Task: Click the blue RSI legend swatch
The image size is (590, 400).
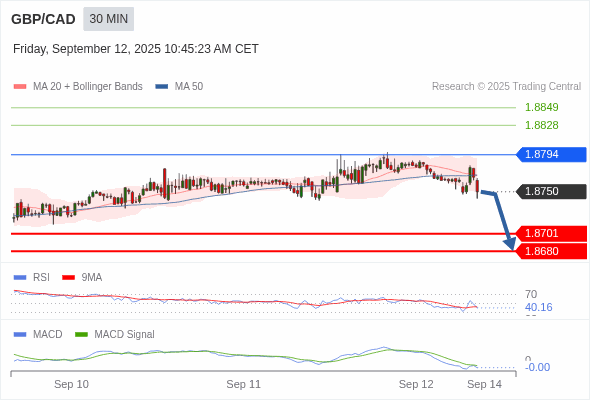Action: [20, 278]
